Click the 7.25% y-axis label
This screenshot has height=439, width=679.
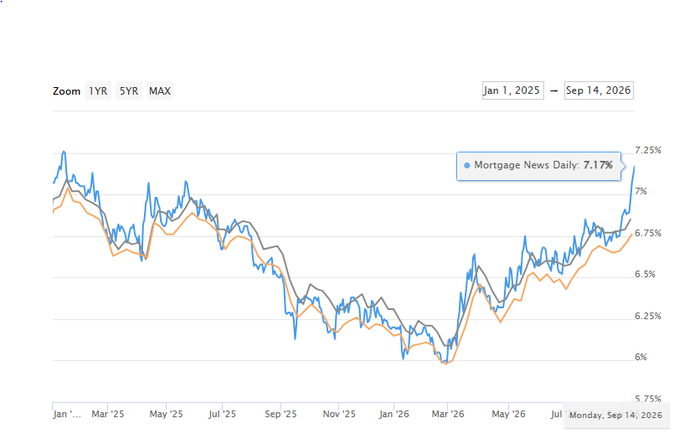[648, 150]
